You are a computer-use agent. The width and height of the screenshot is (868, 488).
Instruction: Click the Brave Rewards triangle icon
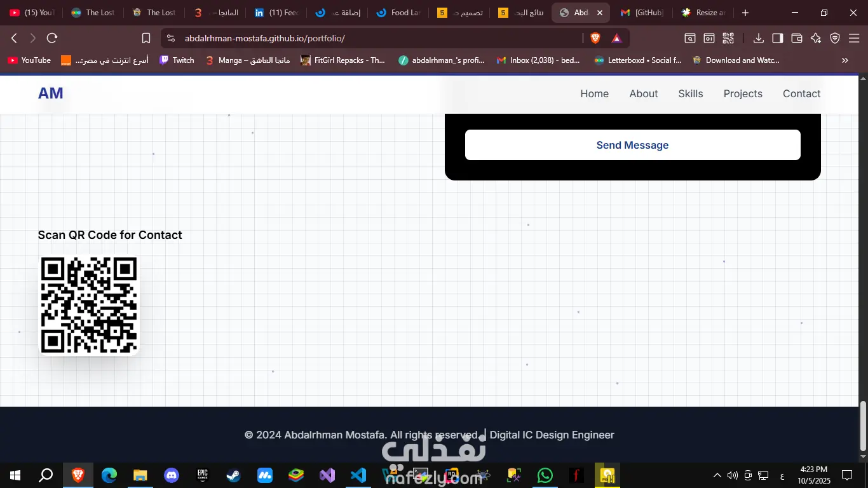[x=616, y=38]
